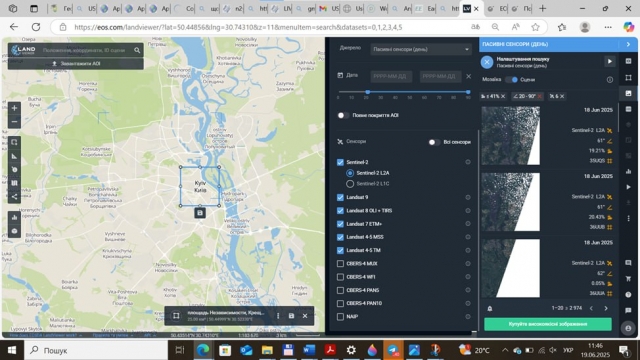Uncheck the Landsat 4-5 TM checkbox
This screenshot has width=640, height=360.
(x=340, y=250)
